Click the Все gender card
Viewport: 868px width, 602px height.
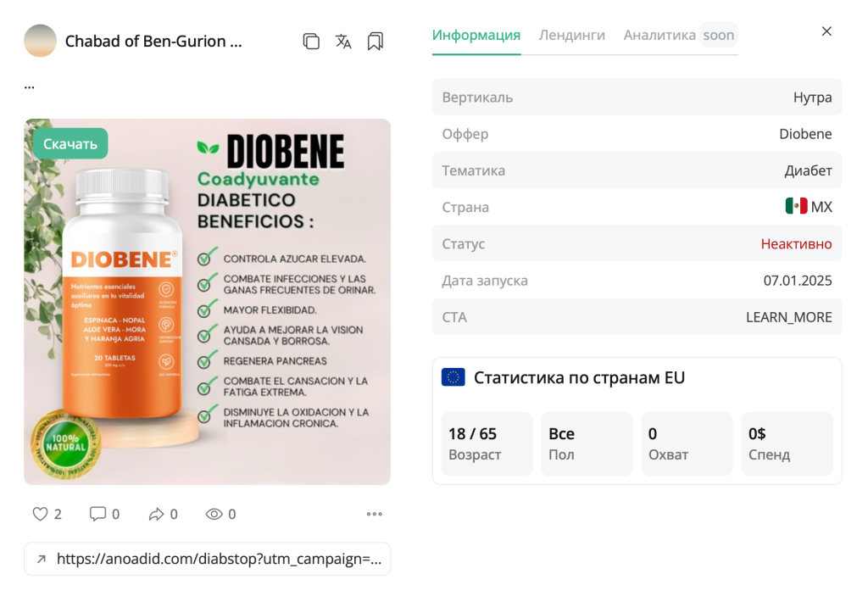[x=587, y=443]
